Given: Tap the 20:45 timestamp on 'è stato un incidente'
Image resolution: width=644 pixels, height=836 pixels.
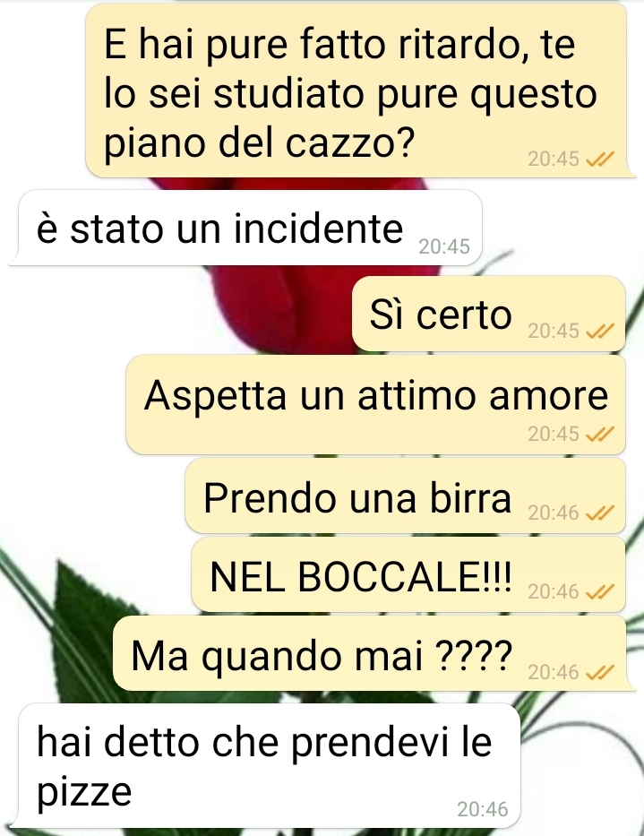Looking at the screenshot, I should click(444, 246).
